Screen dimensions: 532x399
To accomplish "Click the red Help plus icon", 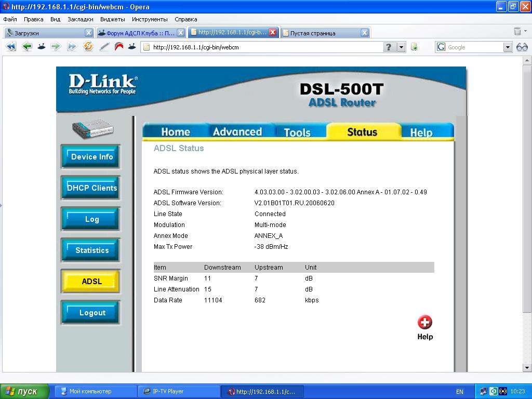I will pyautogui.click(x=424, y=323).
